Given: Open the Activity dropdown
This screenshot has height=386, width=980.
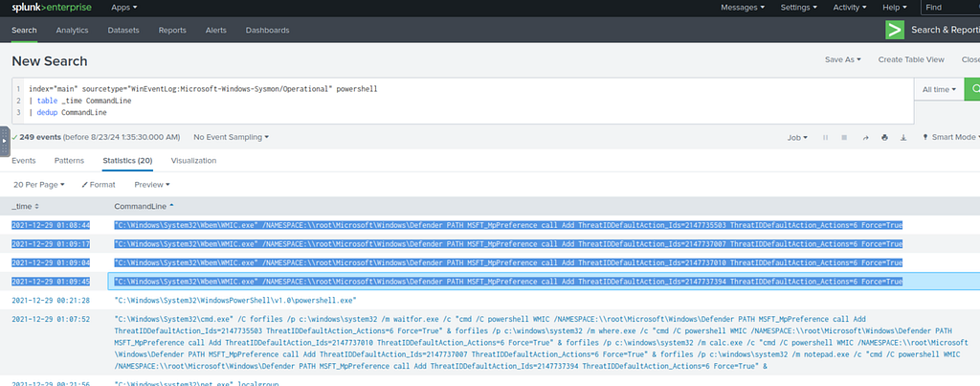Looking at the screenshot, I should click(850, 8).
